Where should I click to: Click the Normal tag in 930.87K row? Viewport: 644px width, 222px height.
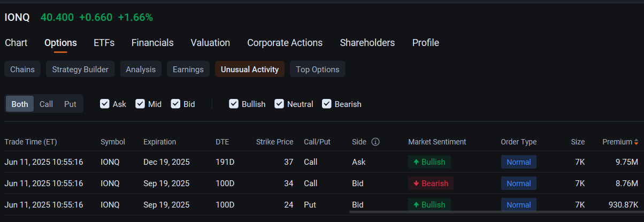point(519,205)
